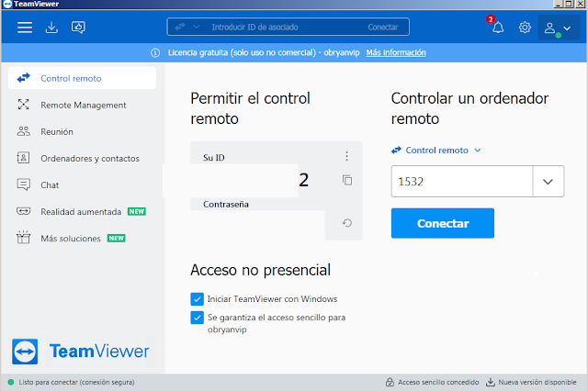Open the Chat section
The image size is (588, 391).
[82, 185]
